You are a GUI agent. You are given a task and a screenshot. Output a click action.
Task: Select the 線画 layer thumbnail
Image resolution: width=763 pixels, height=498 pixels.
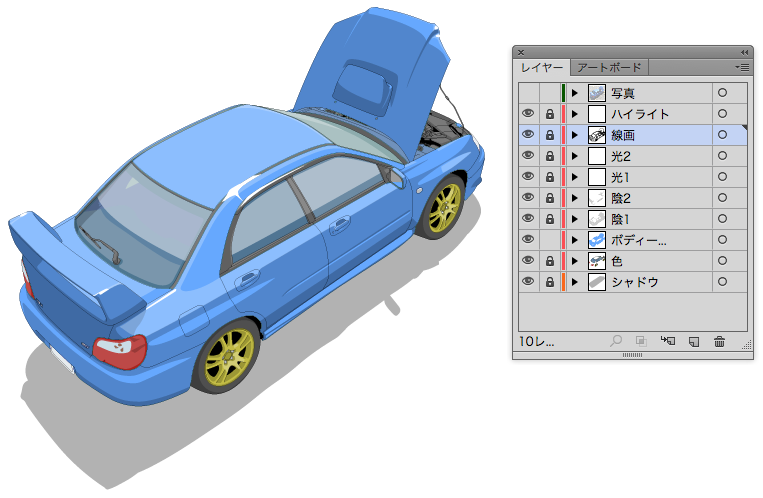pyautogui.click(x=597, y=135)
